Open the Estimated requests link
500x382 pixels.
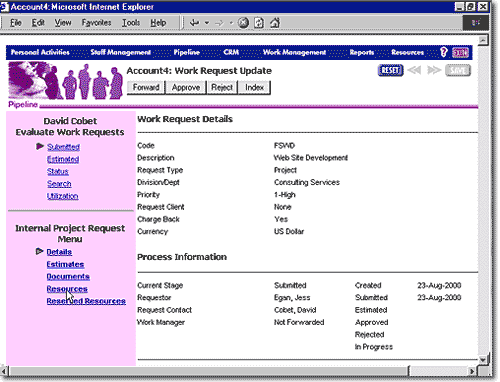click(63, 159)
